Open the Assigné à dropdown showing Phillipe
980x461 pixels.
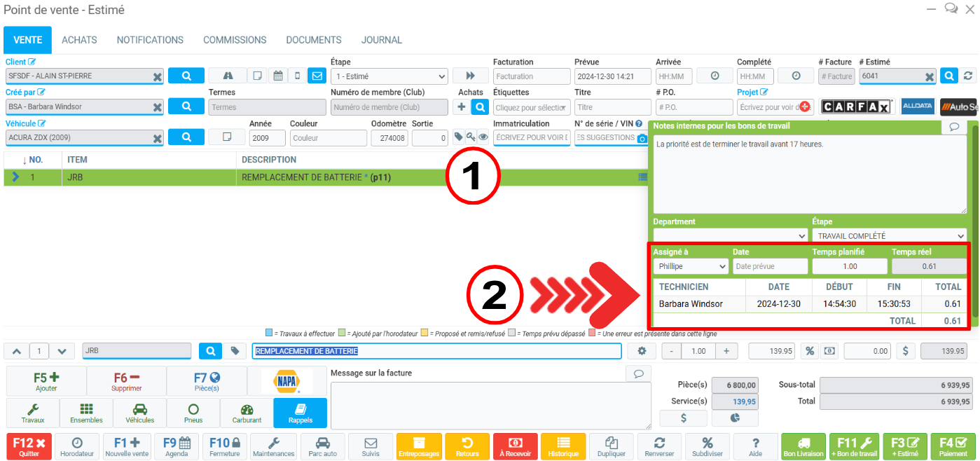690,266
